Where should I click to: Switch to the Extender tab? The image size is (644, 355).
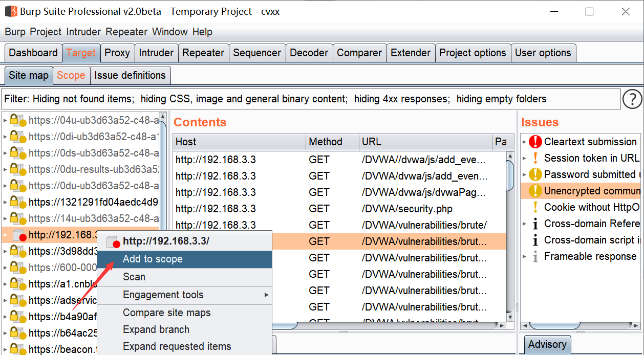(411, 53)
